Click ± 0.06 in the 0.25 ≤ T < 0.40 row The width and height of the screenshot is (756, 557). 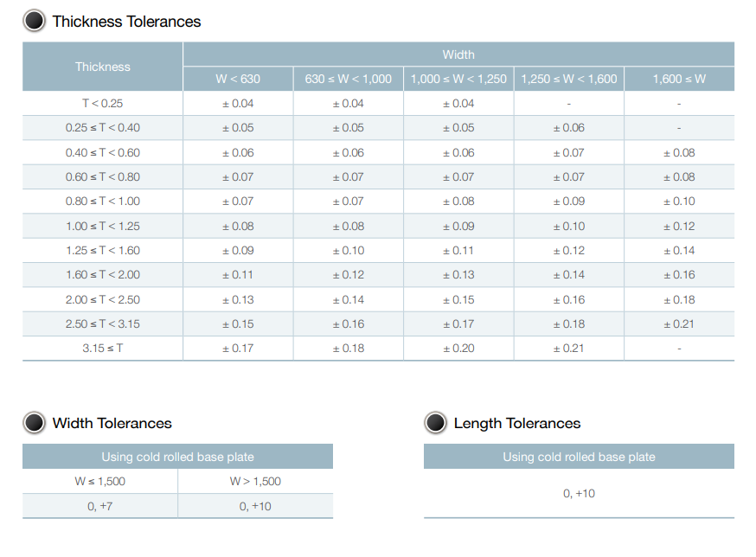569,128
